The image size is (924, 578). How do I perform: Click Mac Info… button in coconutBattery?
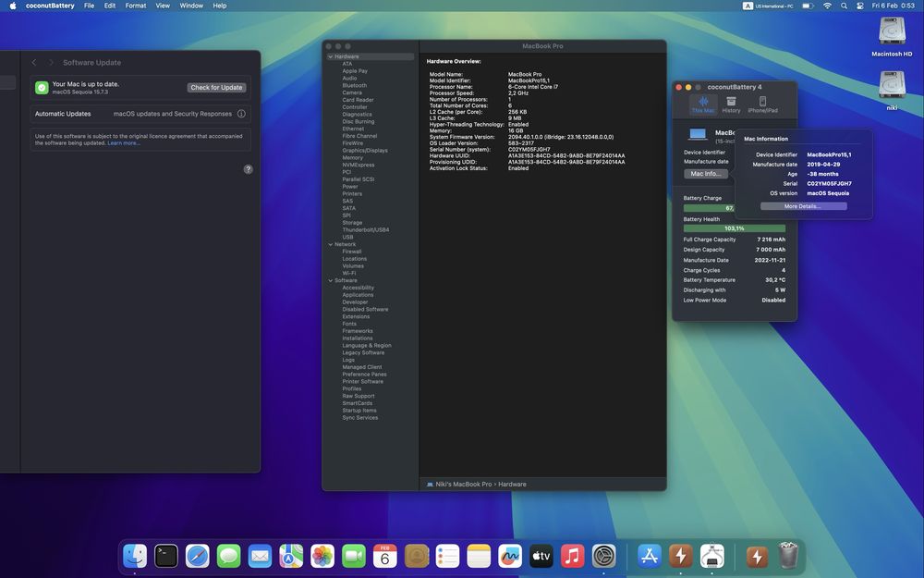pyautogui.click(x=705, y=174)
